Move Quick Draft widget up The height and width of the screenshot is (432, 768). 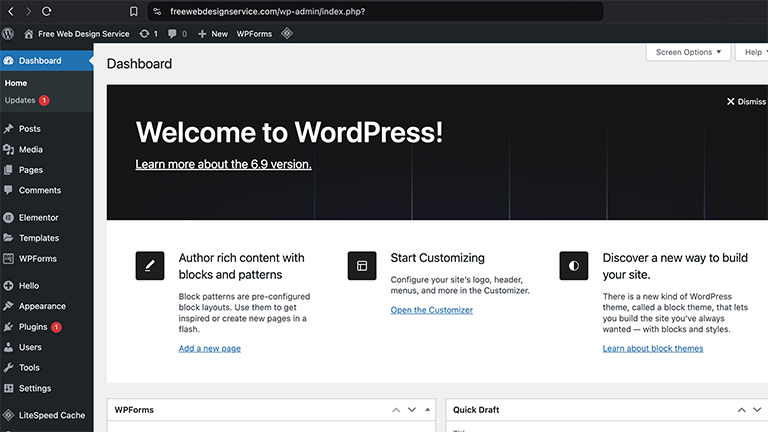click(x=742, y=410)
